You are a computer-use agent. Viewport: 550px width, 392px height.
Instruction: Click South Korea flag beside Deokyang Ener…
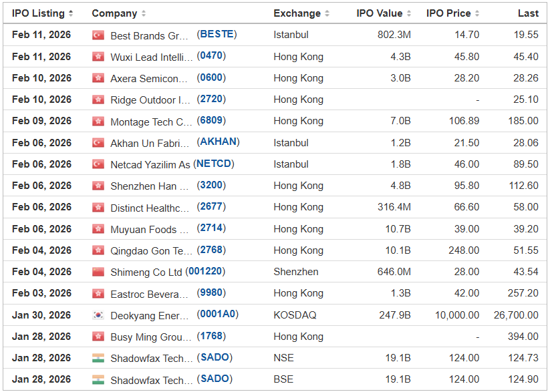point(98,315)
